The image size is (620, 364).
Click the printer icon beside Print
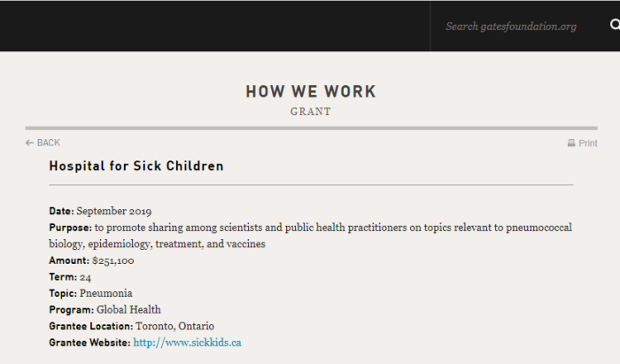571,143
